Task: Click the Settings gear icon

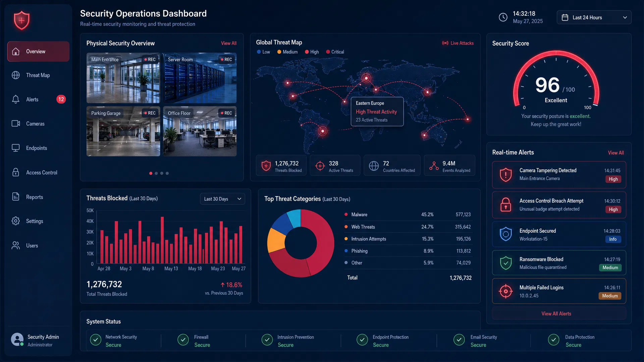Action: [16, 221]
